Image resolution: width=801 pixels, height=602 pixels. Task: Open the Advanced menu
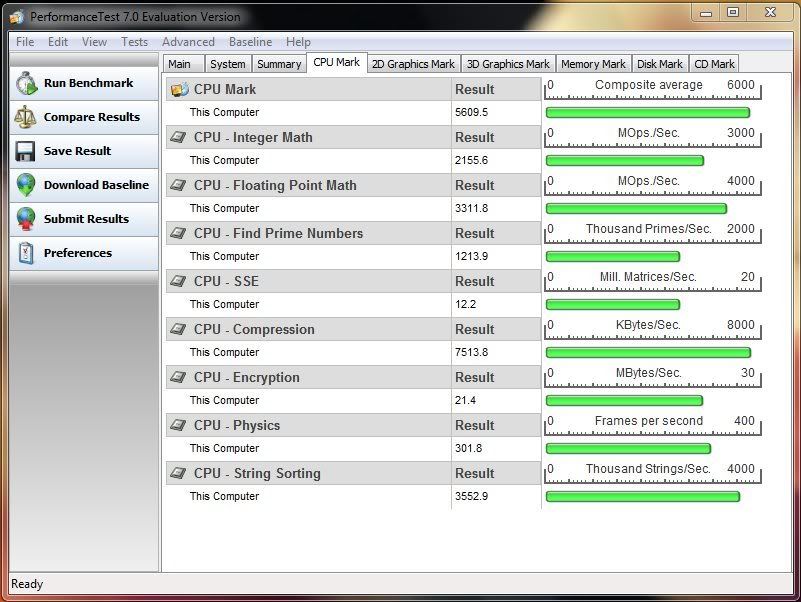coord(188,42)
